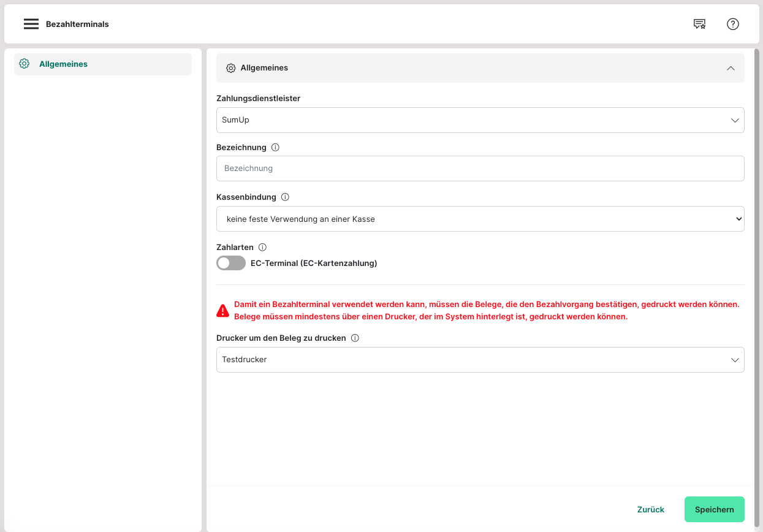Open the hamburger navigation menu

click(31, 24)
